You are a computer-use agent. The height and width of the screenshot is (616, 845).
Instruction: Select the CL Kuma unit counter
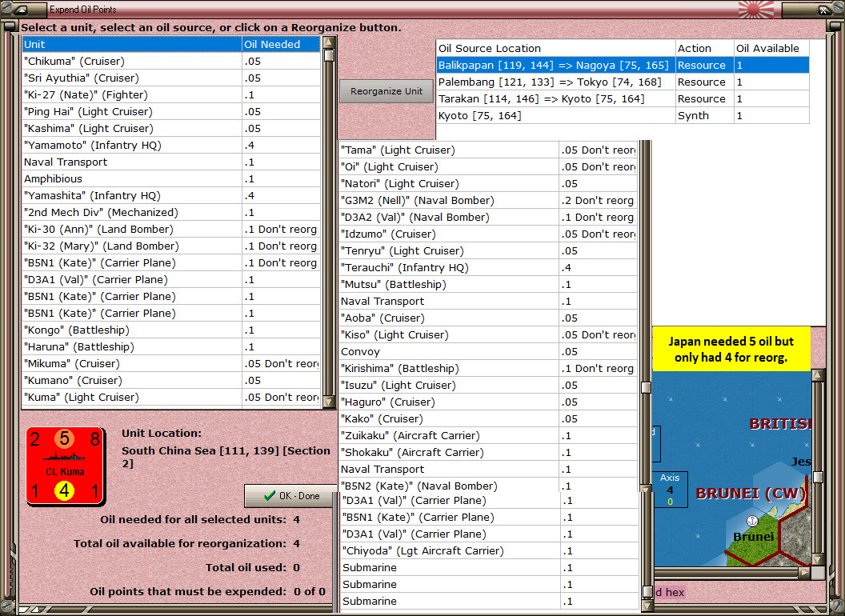[x=65, y=466]
